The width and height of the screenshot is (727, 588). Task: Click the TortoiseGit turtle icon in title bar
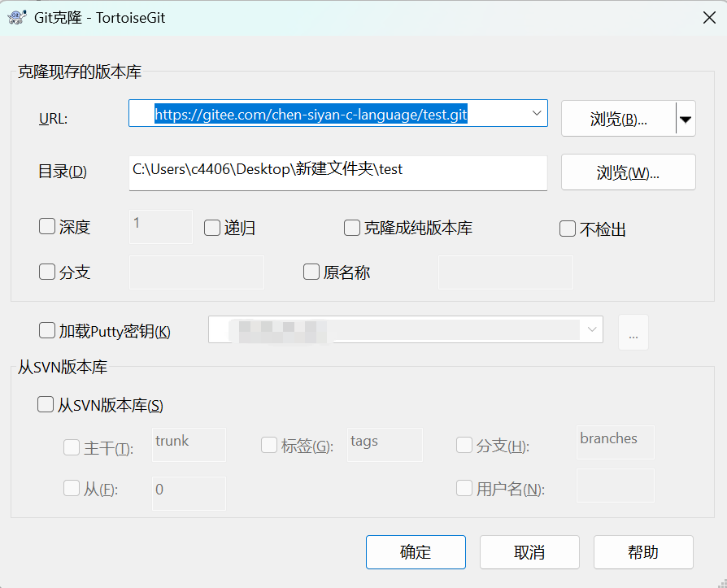pyautogui.click(x=17, y=18)
